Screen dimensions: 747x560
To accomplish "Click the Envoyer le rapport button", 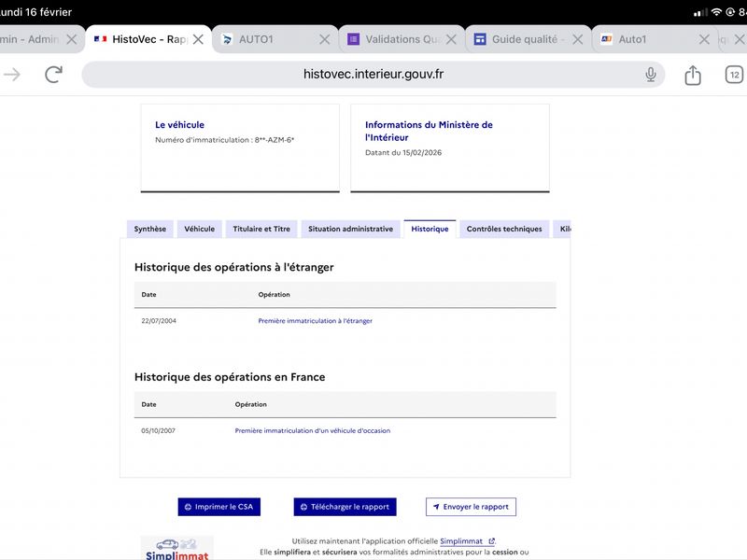I will (x=471, y=507).
